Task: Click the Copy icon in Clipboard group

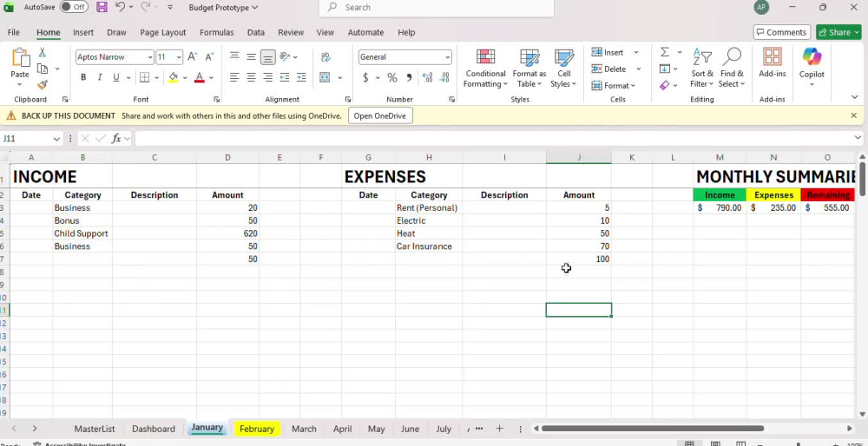Action: tap(43, 69)
